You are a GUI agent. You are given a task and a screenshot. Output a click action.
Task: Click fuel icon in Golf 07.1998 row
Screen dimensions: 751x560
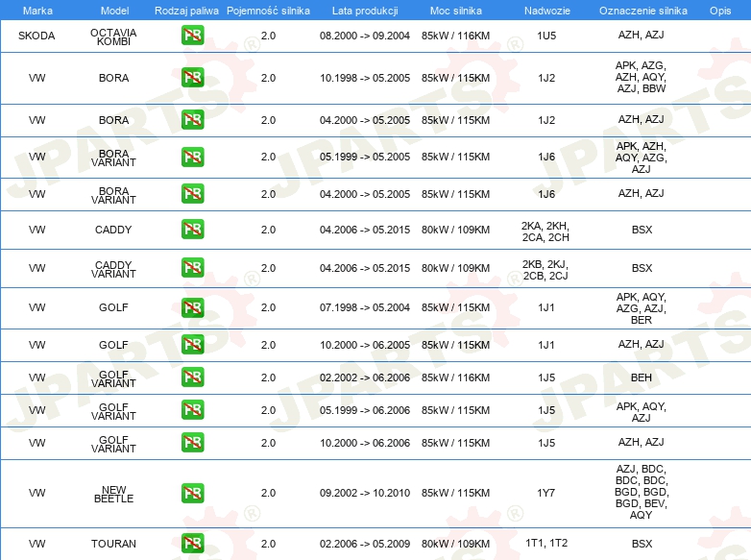point(192,307)
